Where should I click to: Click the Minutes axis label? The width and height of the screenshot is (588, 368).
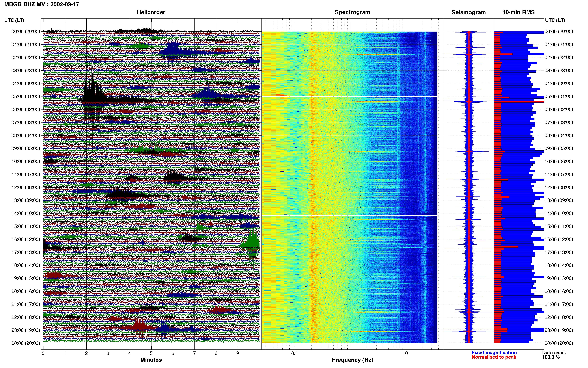pos(151,360)
